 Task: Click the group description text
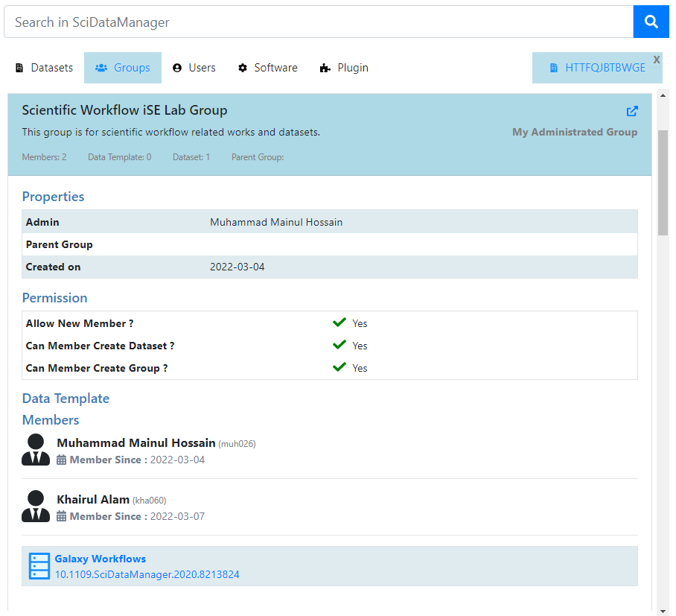(171, 133)
